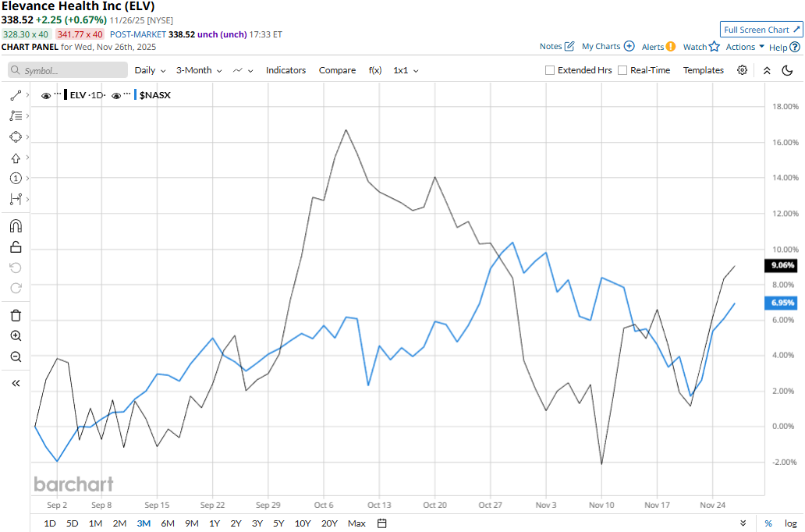Zoom out with the magnifier minus icon
This screenshot has width=805, height=532.
(x=16, y=356)
